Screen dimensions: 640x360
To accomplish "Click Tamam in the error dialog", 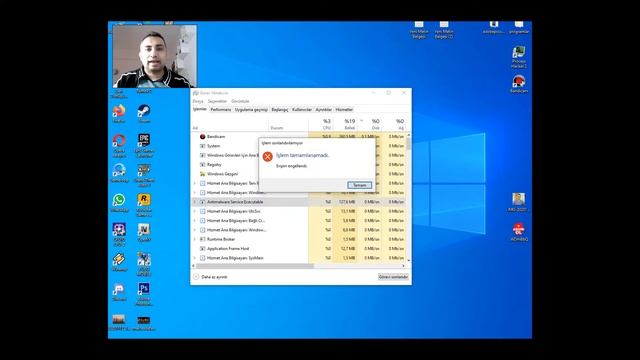I will [360, 185].
